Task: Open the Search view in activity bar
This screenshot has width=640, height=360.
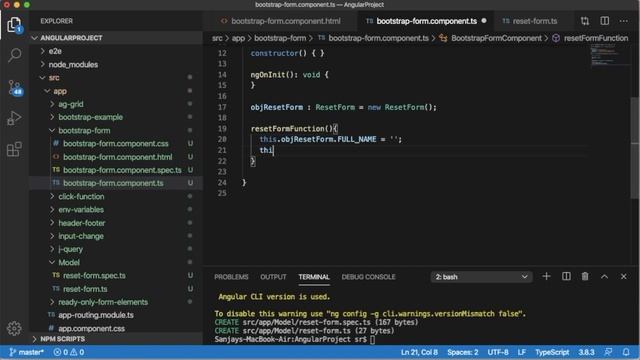Action: (x=14, y=55)
